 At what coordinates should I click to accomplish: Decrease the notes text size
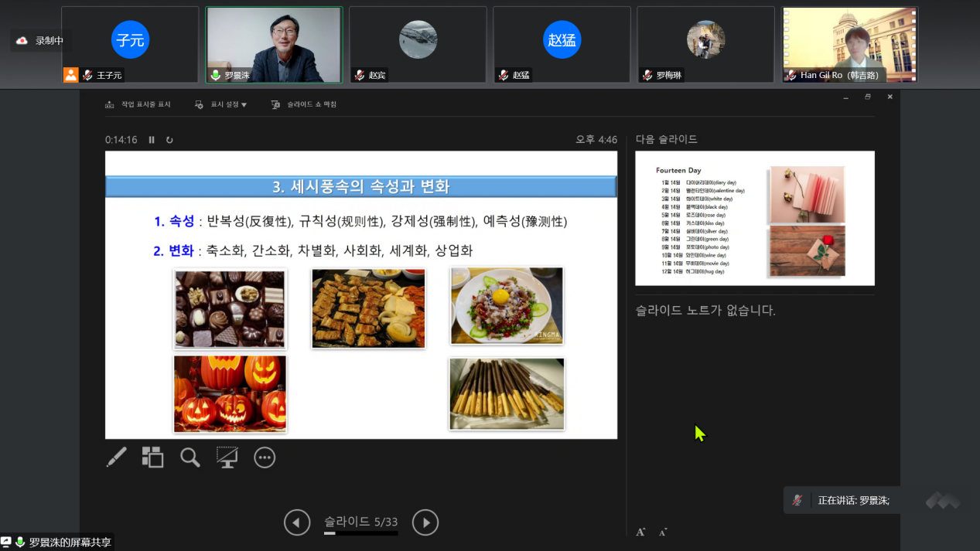663,532
